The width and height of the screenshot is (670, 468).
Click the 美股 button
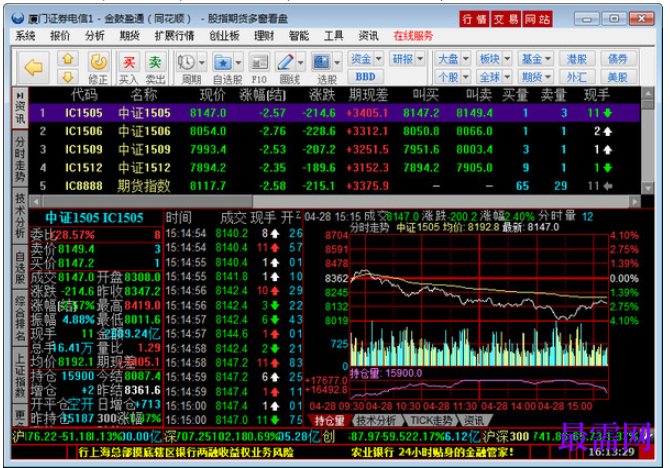(x=618, y=77)
